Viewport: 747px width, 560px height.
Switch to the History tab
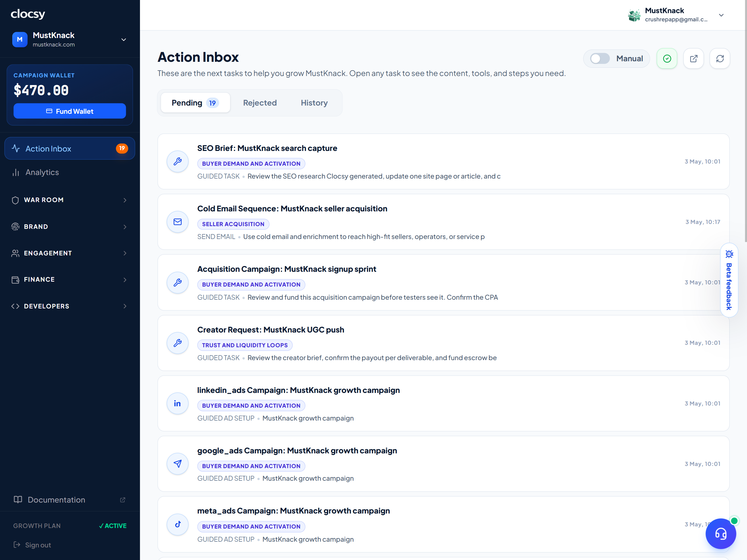point(314,103)
